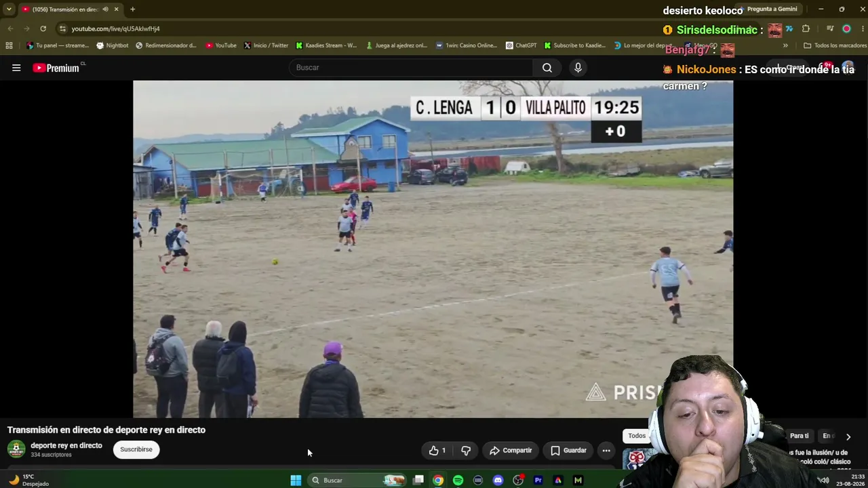View site information icon in address bar
The width and height of the screenshot is (868, 488).
(62, 28)
